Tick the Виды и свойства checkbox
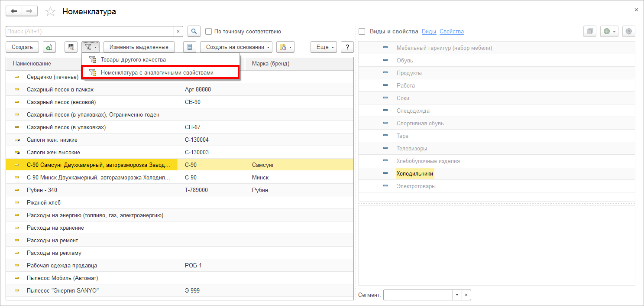 point(362,31)
